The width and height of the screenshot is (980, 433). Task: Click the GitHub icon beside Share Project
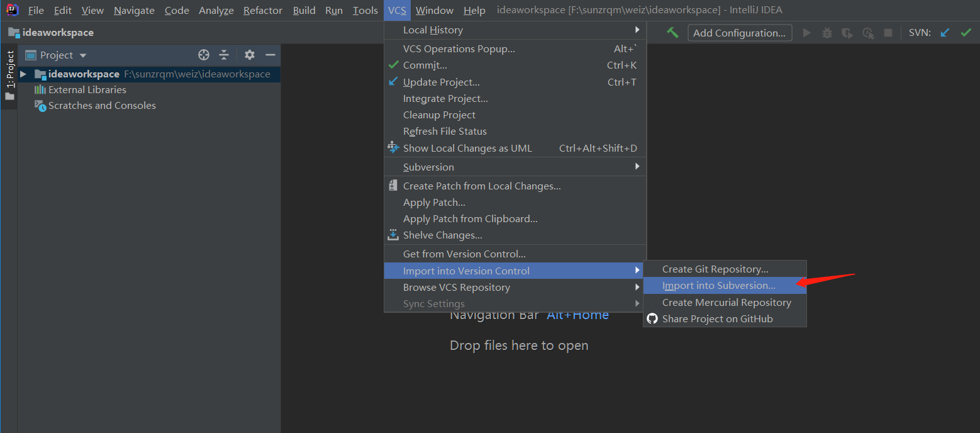(652, 318)
